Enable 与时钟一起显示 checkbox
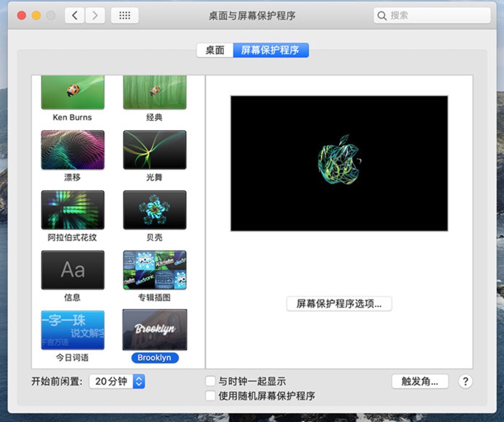 (210, 381)
